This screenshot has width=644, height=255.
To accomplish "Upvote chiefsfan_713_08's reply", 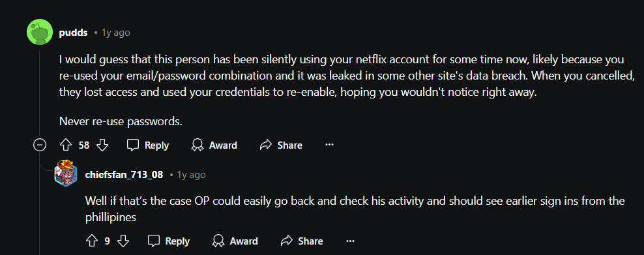I will (x=91, y=241).
